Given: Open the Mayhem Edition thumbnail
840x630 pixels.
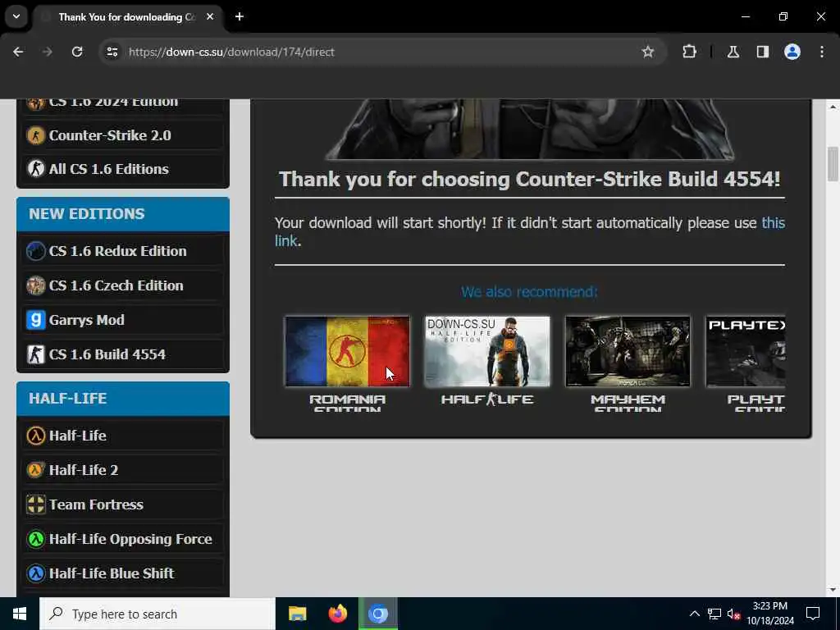Looking at the screenshot, I should pos(628,351).
